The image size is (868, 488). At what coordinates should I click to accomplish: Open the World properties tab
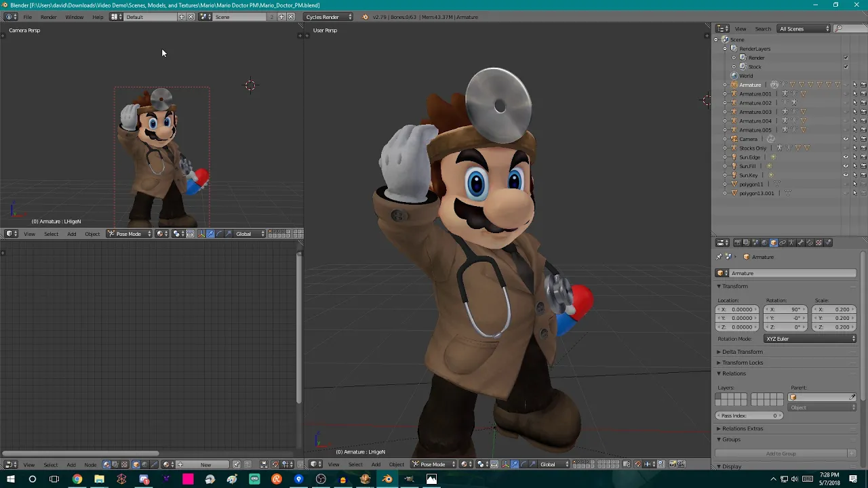764,243
